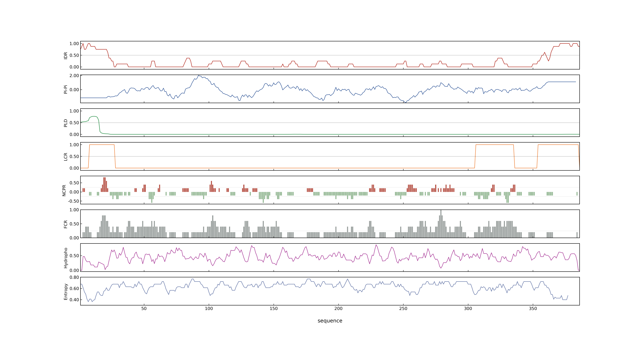Click x-axis tick label 50
The width and height of the screenshot is (644, 343).
[144, 309]
